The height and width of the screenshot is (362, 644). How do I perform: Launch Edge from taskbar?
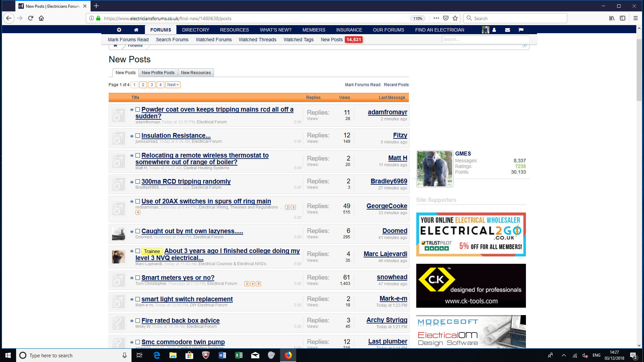[x=157, y=355]
